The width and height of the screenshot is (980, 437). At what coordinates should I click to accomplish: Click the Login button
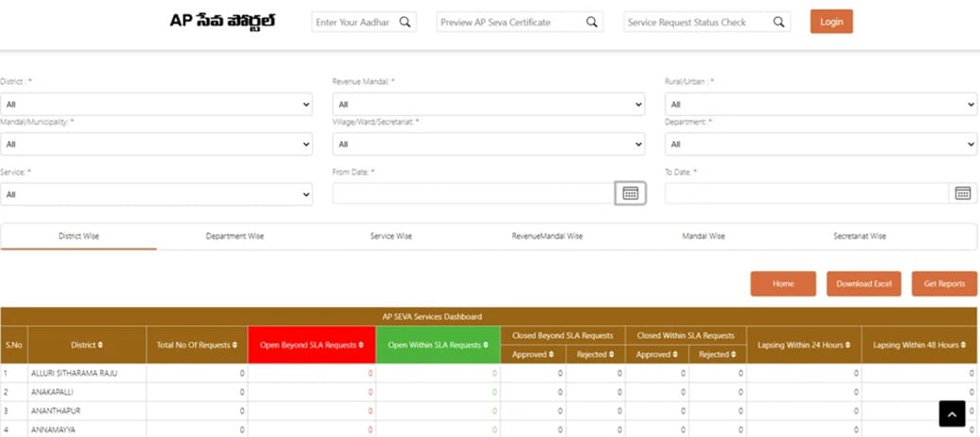[831, 22]
